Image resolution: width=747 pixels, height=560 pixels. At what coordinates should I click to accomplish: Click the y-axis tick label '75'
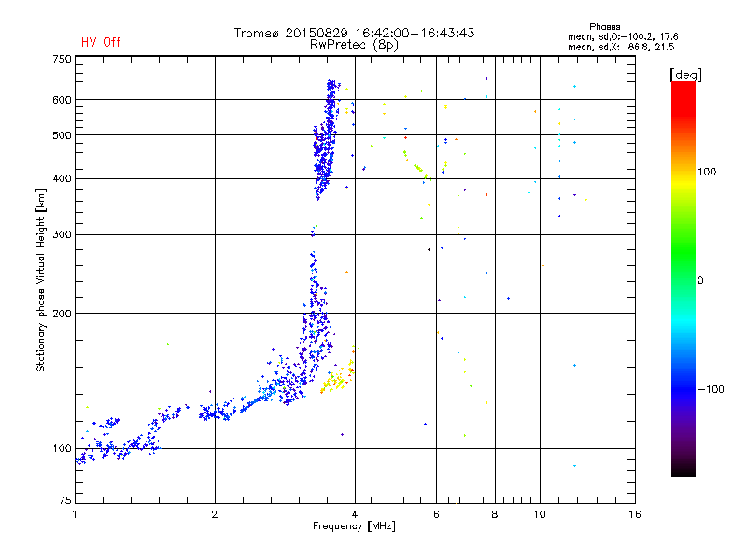[65, 500]
